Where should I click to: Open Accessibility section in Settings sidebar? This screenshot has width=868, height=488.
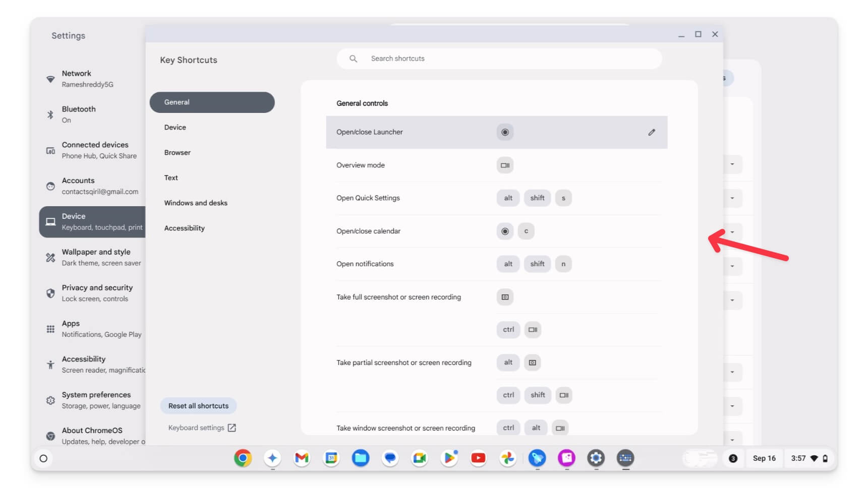pyautogui.click(x=92, y=364)
